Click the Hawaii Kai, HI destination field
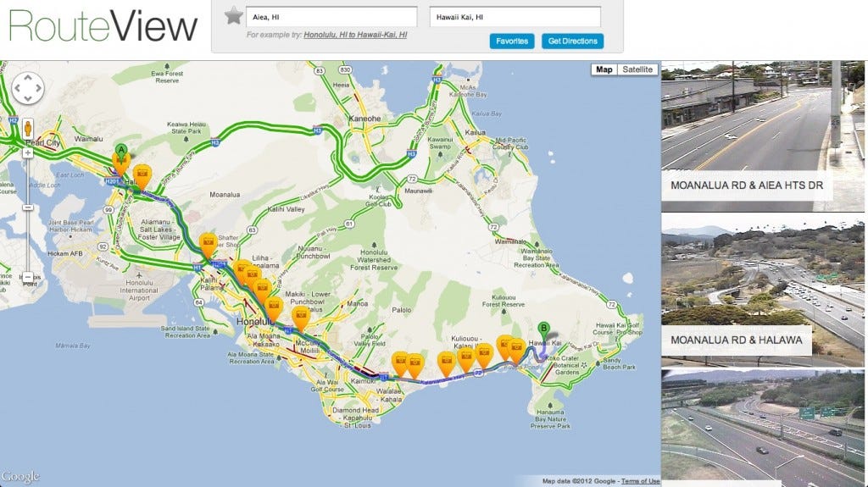The height and width of the screenshot is (487, 868). point(515,17)
